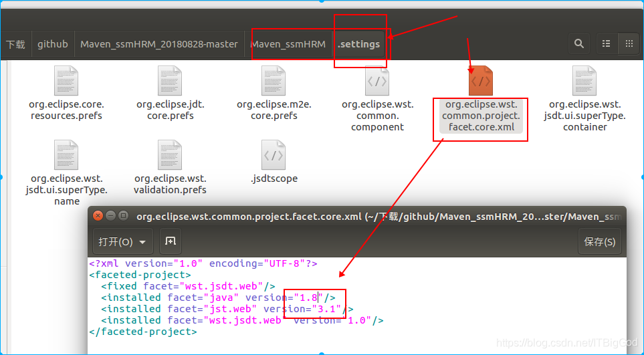
Task: Close the gedit editor window
Action: click(x=98, y=216)
